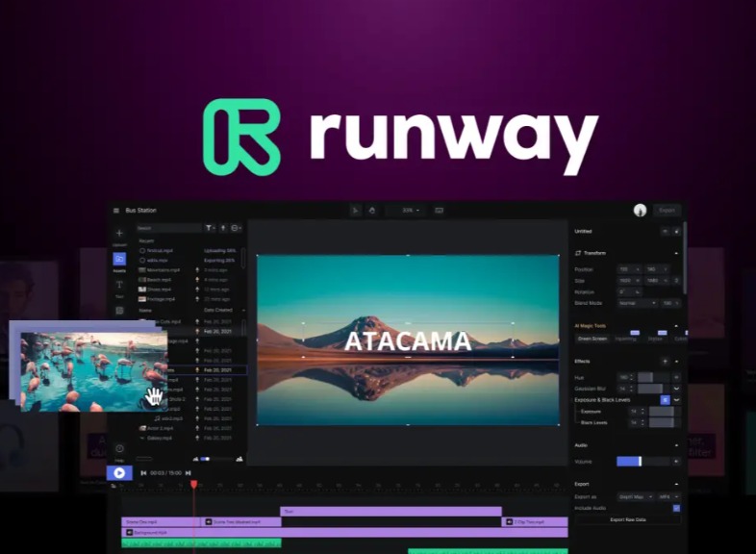Open the hamburger menu beside Bus Station
Image resolution: width=756 pixels, height=554 pixels.
[116, 211]
